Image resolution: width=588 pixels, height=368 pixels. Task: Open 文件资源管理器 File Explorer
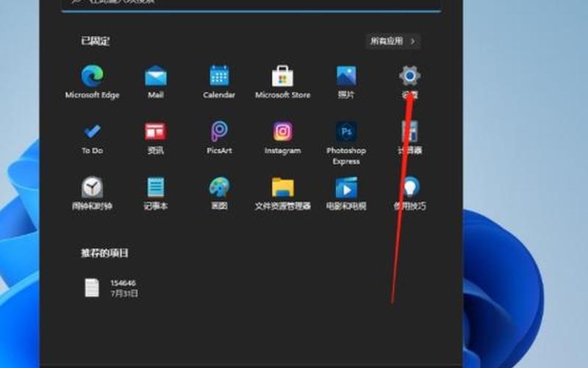click(x=282, y=194)
